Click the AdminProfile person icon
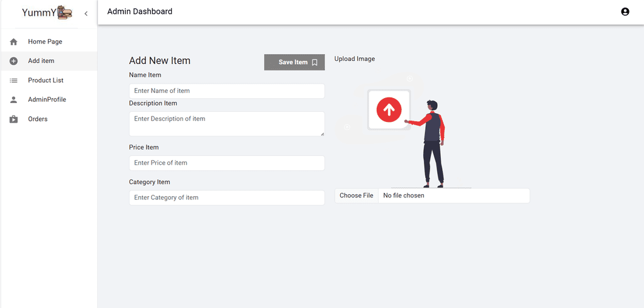Screen dimensions: 644x308 14,99
